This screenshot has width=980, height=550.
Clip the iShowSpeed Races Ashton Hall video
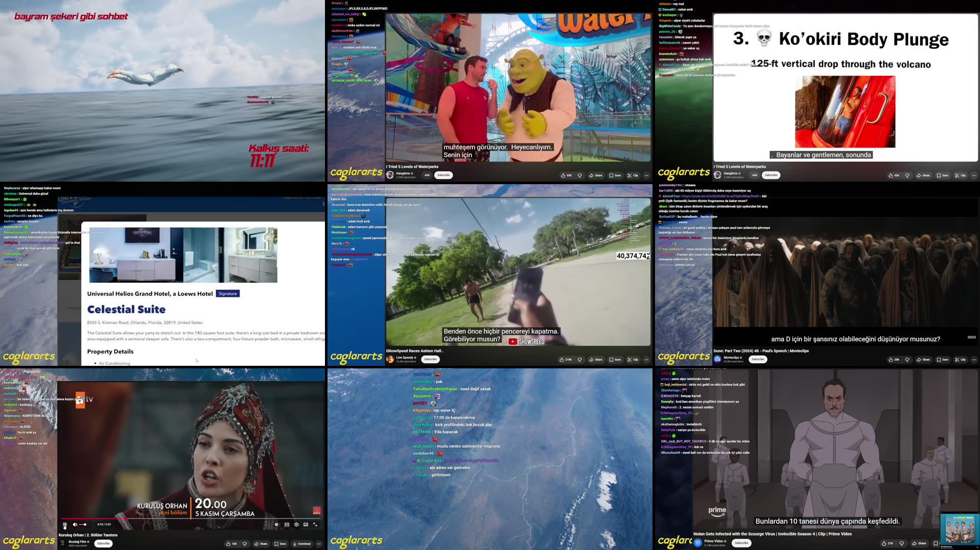(x=633, y=360)
